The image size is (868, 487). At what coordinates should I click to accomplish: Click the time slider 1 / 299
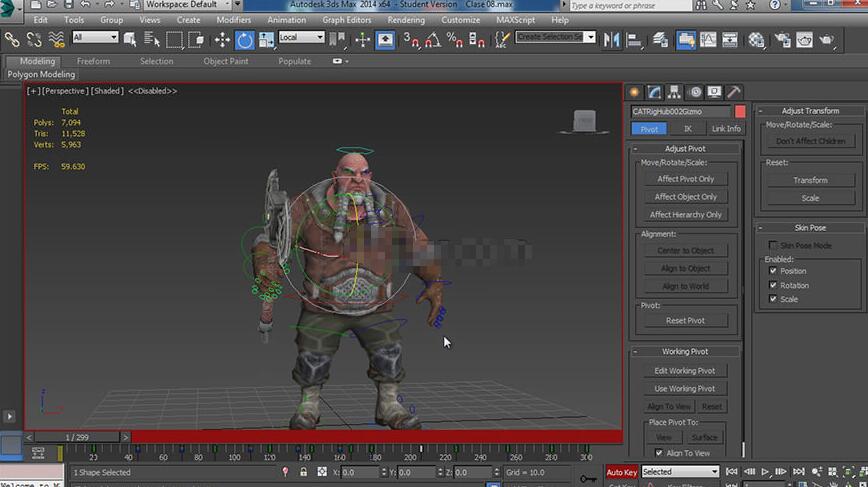pyautogui.click(x=77, y=437)
